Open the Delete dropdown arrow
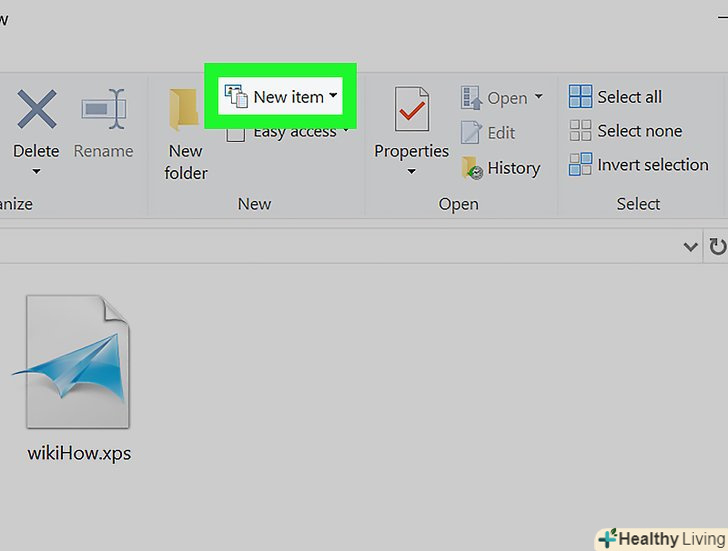728x551 pixels. point(36,171)
